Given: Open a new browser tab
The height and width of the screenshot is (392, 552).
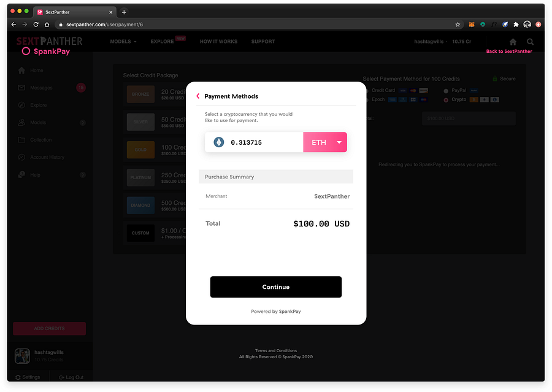Looking at the screenshot, I should point(124,12).
